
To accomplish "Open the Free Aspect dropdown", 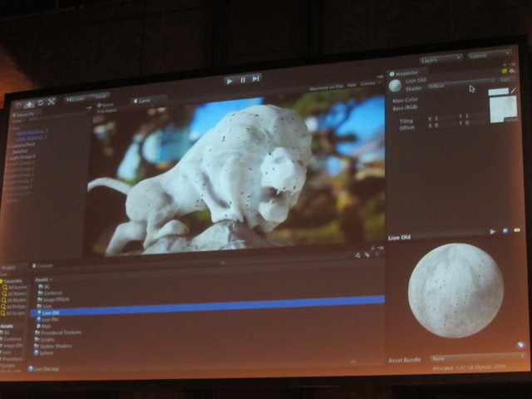I will click(107, 111).
